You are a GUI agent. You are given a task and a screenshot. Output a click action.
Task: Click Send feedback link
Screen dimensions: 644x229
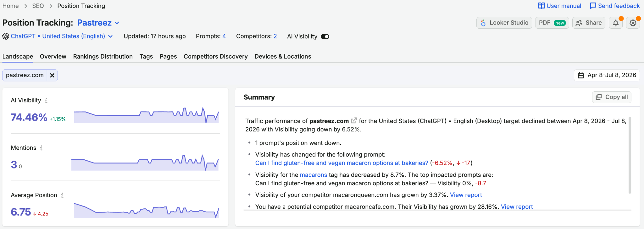615,6
